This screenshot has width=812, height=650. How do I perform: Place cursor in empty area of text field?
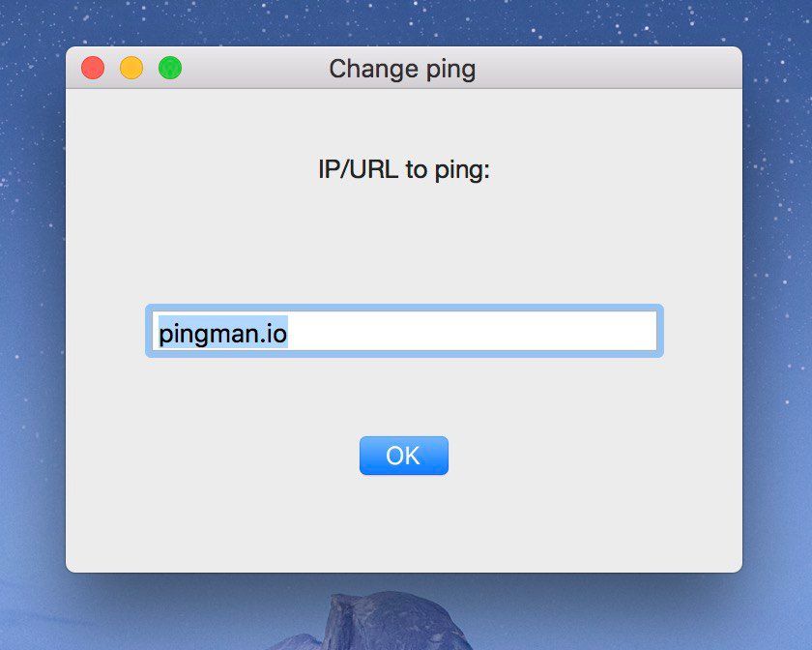[472, 331]
